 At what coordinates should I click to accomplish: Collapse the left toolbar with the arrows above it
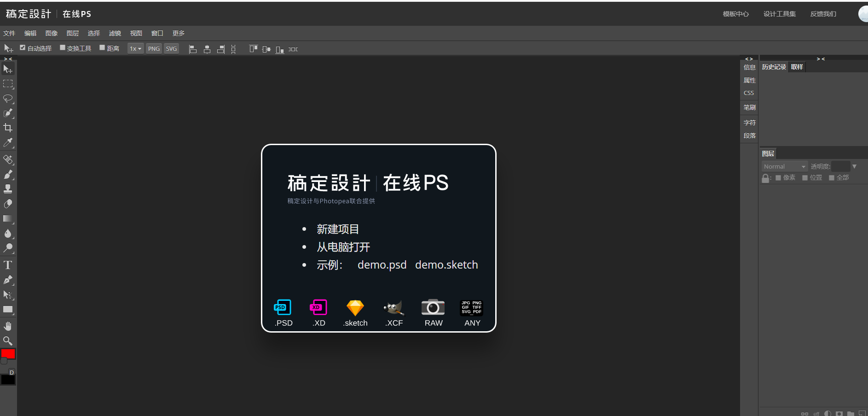point(8,59)
